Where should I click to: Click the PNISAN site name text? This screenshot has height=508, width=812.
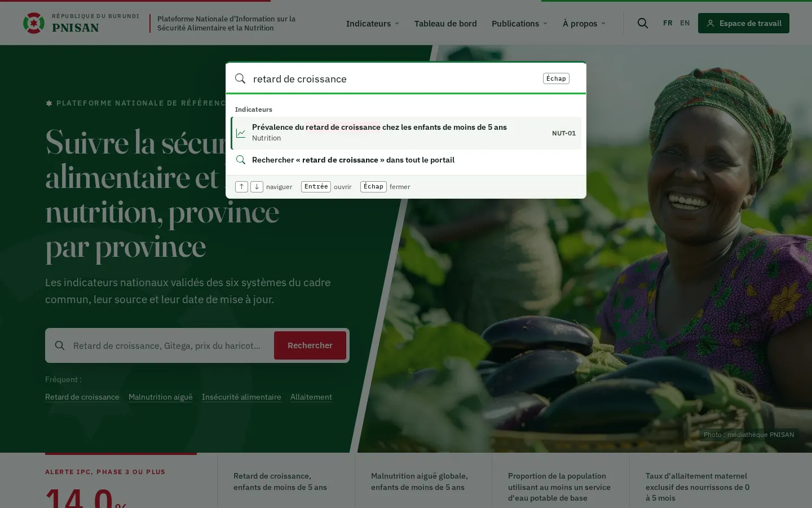[x=76, y=28]
